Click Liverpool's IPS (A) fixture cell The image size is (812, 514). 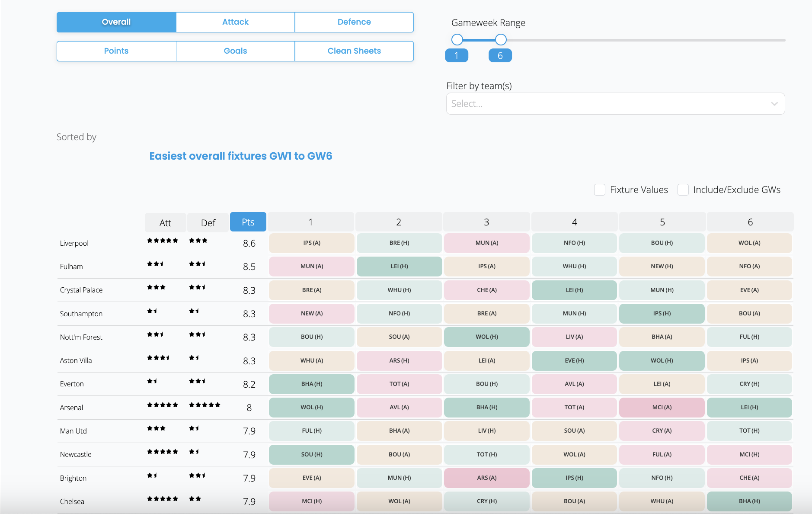pos(312,243)
